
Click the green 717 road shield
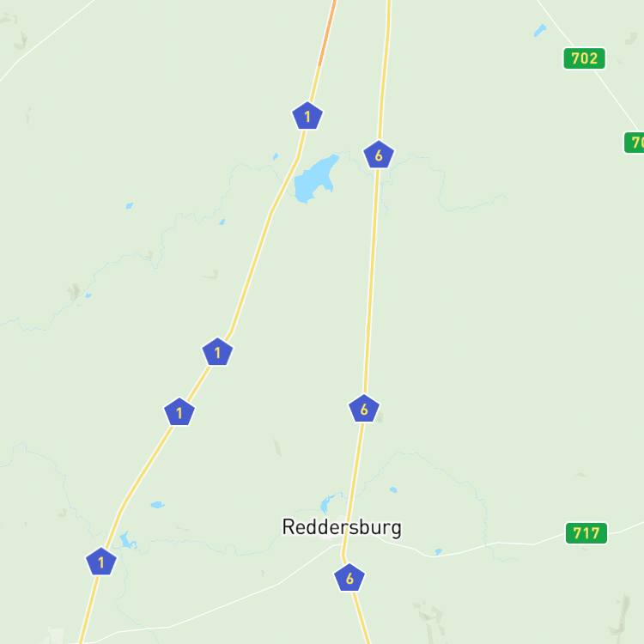[586, 532]
